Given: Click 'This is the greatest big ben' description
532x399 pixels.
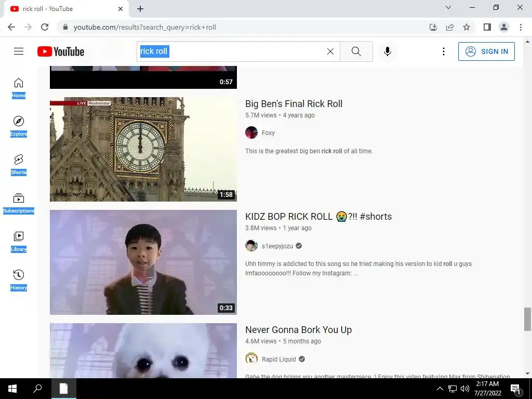Looking at the screenshot, I should click(x=309, y=151).
